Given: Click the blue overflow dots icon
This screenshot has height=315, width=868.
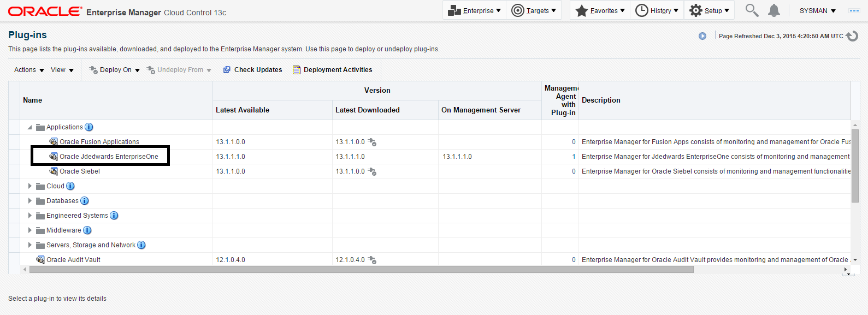Looking at the screenshot, I should coord(854,11).
